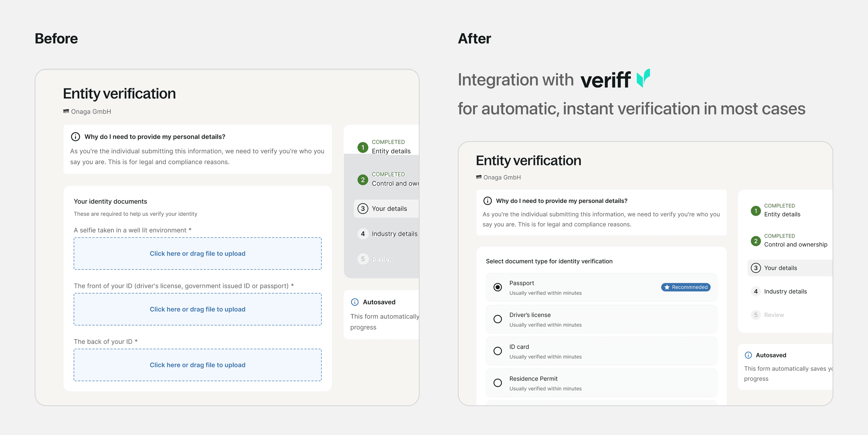The image size is (868, 435).
Task: Click "Entity verification" title in After panel
Action: (x=528, y=161)
